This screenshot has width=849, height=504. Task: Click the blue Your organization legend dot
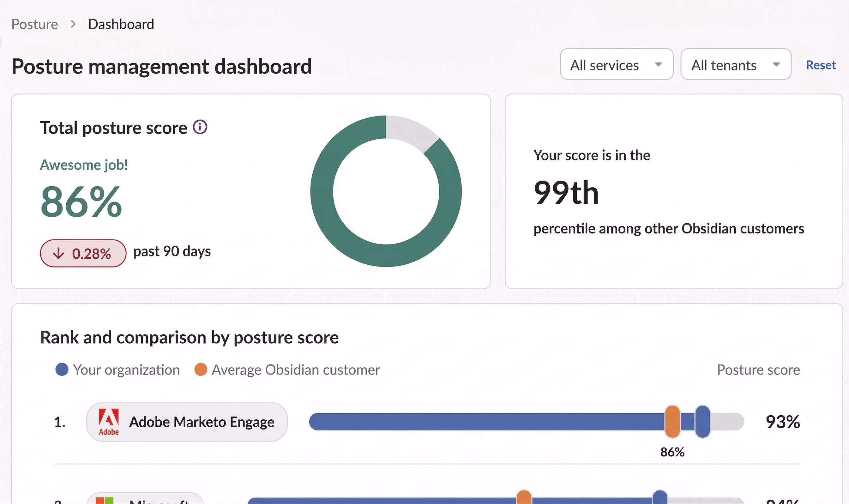pyautogui.click(x=62, y=369)
